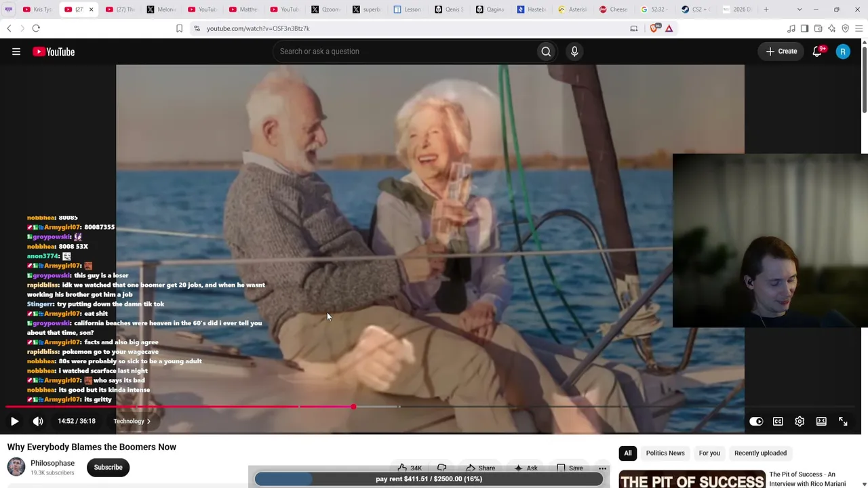868x488 pixels.
Task: Dislike the video
Action: (x=441, y=468)
